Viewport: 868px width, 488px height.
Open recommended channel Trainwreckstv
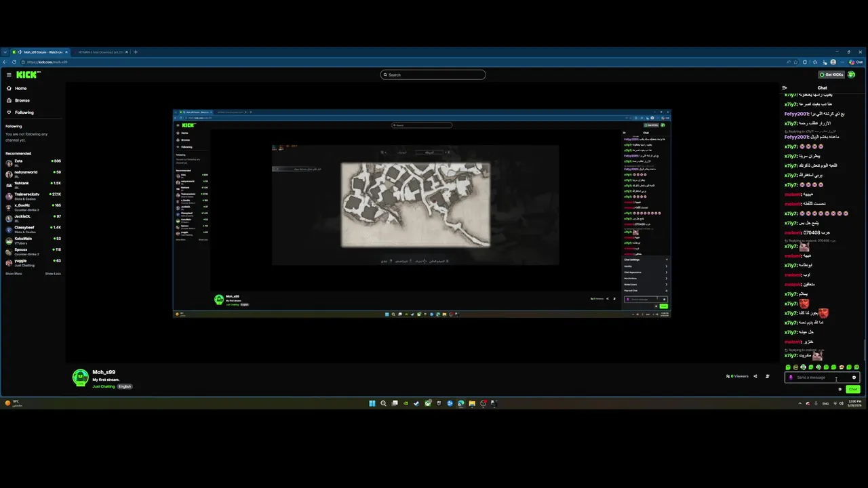[33, 196]
